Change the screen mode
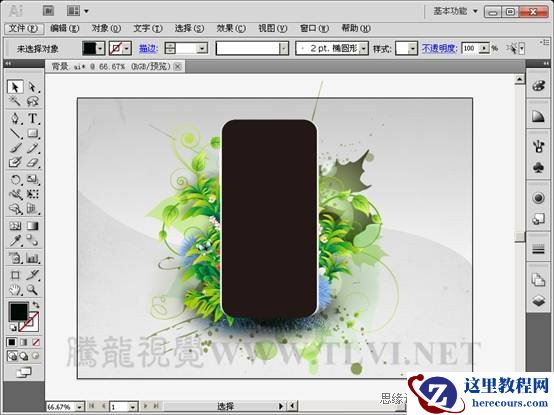554x415 pixels. click(x=24, y=372)
